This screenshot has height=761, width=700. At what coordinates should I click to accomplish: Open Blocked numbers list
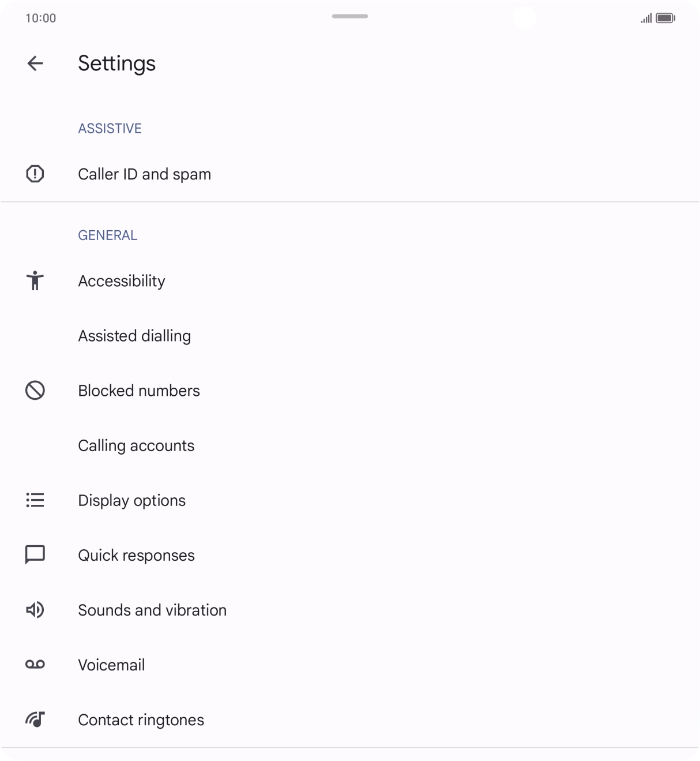coord(139,391)
